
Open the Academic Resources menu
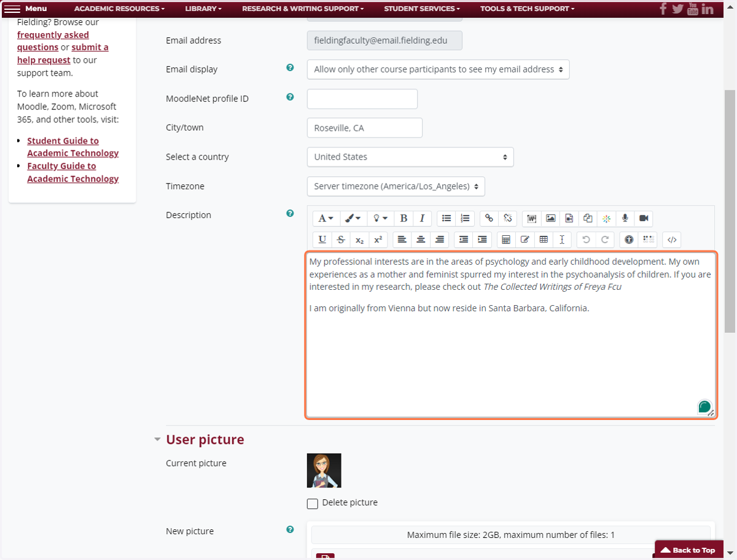coord(119,9)
